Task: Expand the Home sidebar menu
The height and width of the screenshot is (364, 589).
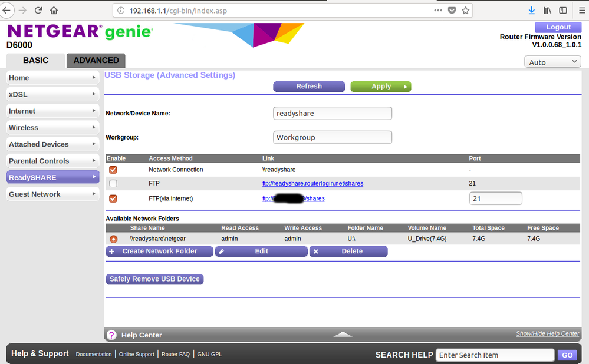Action: pos(52,78)
